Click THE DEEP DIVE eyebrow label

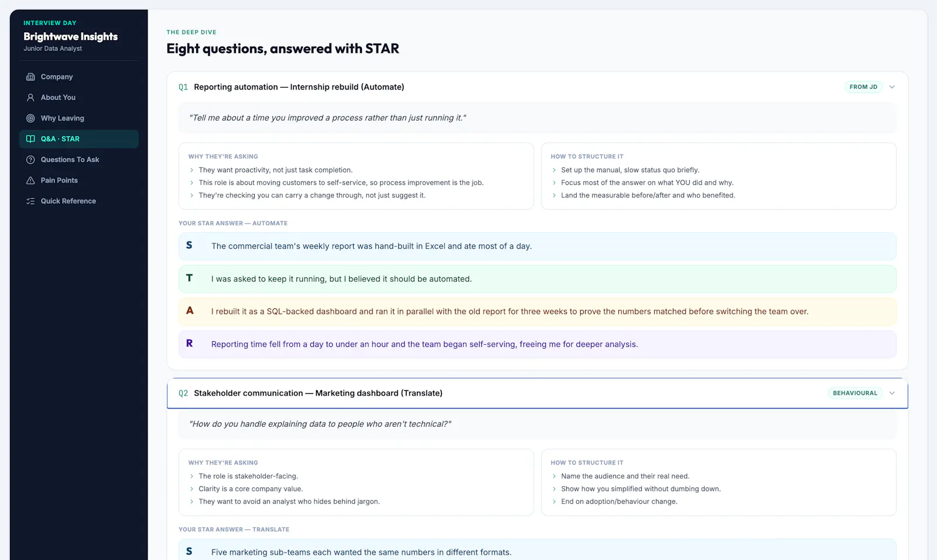(191, 32)
